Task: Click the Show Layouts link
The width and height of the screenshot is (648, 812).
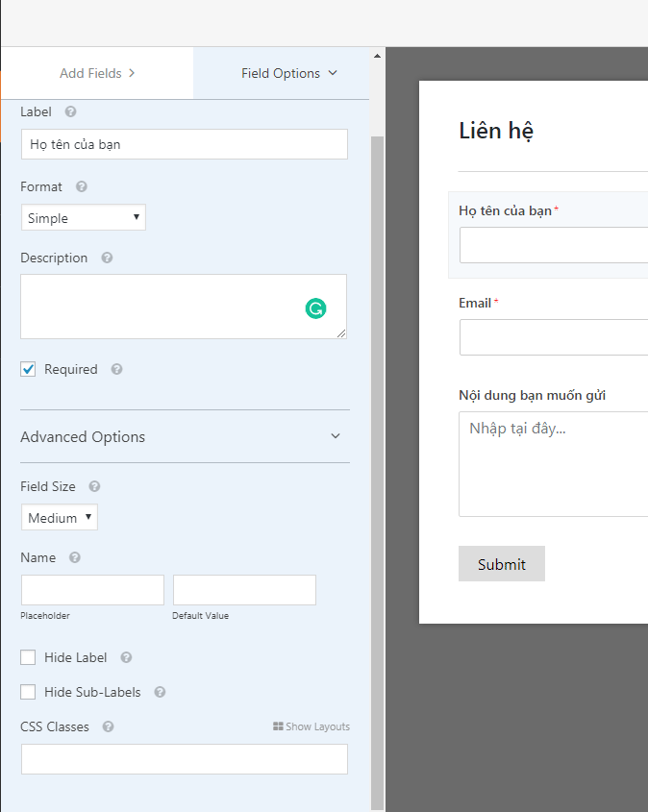Action: (312, 727)
